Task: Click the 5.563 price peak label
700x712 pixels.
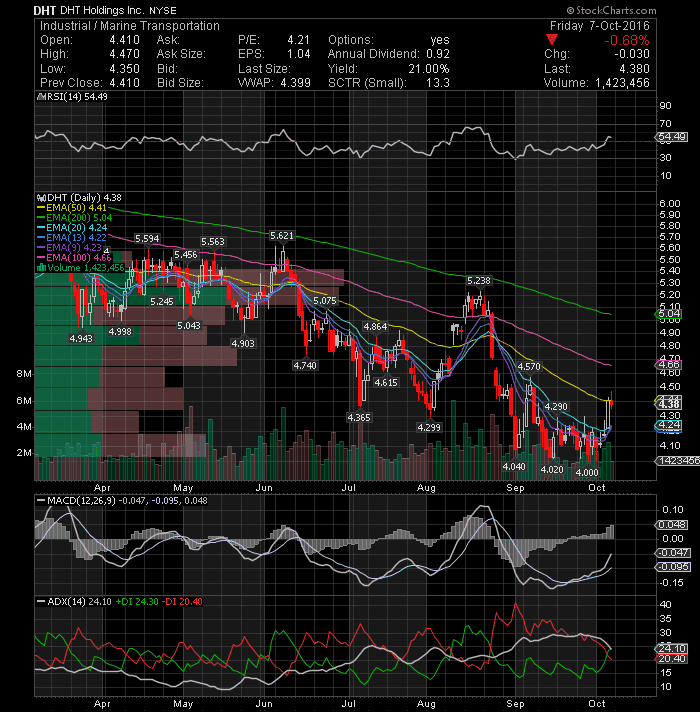Action: click(213, 242)
